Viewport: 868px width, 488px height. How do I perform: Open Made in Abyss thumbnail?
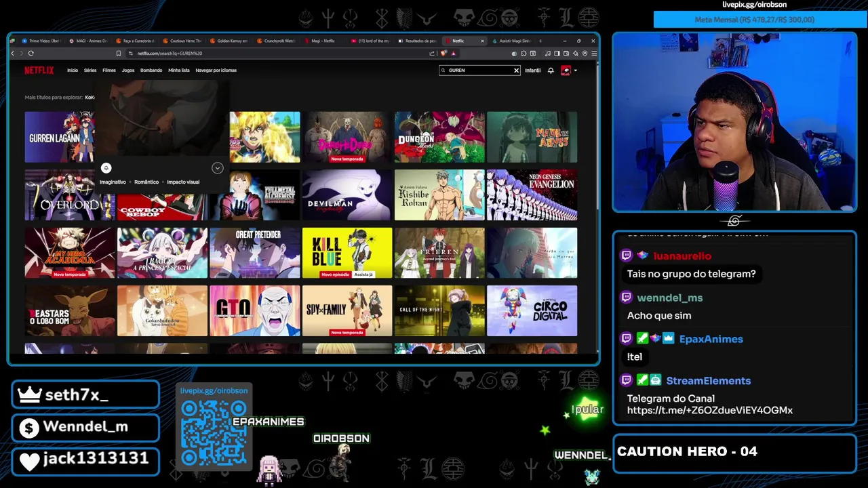tap(532, 138)
